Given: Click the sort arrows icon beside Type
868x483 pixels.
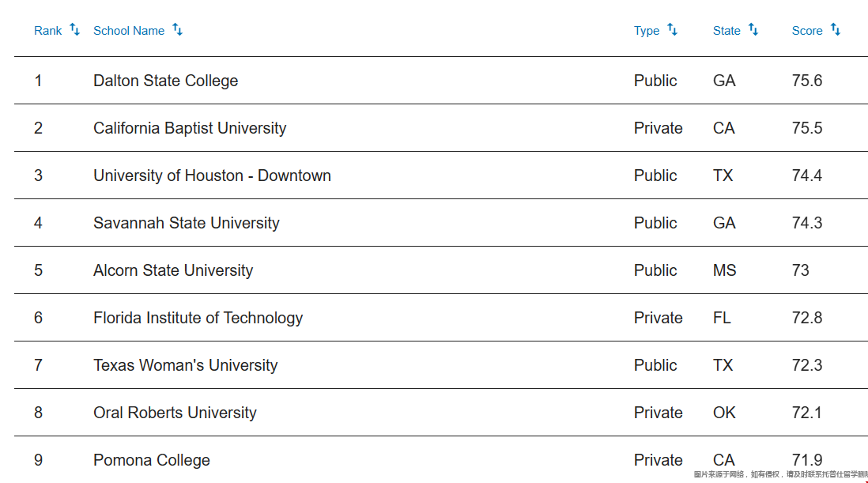Looking at the screenshot, I should point(672,29).
